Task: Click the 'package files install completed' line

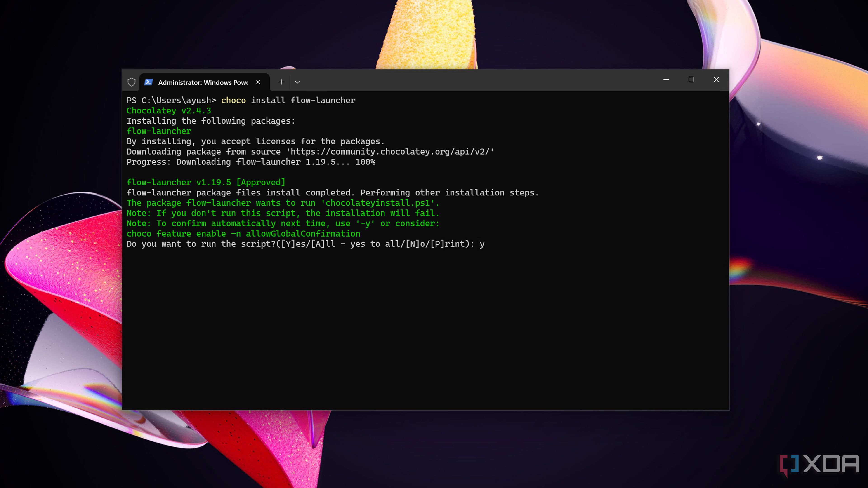Action: tap(333, 193)
